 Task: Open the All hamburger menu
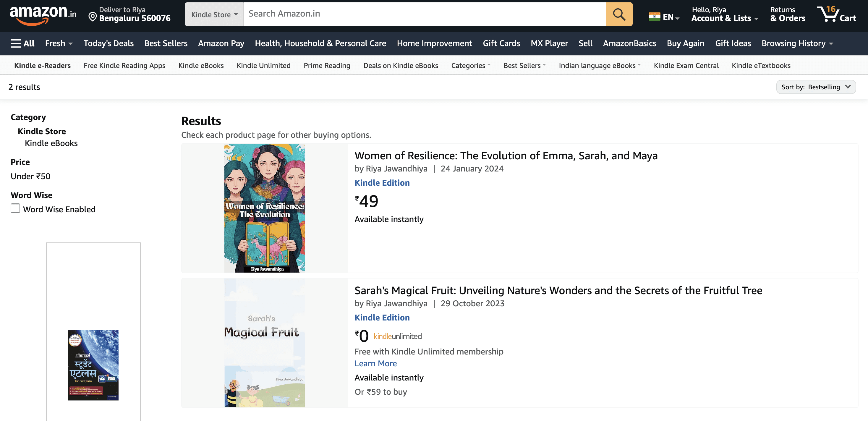point(22,43)
